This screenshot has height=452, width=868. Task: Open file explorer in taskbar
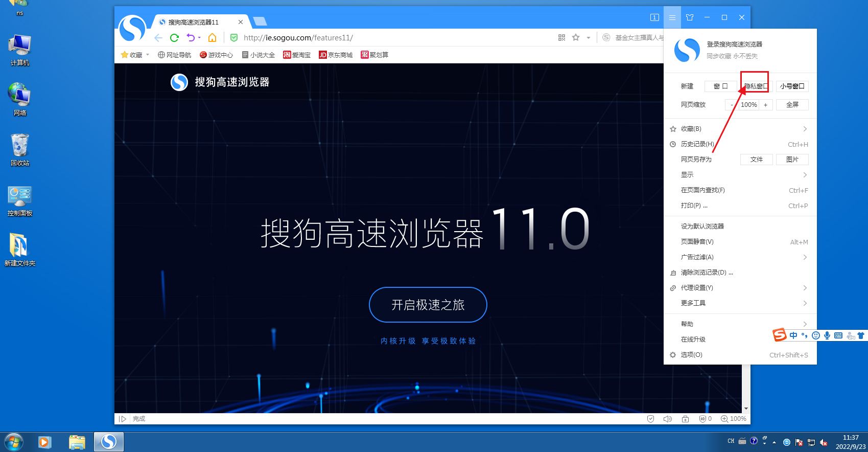coord(77,442)
